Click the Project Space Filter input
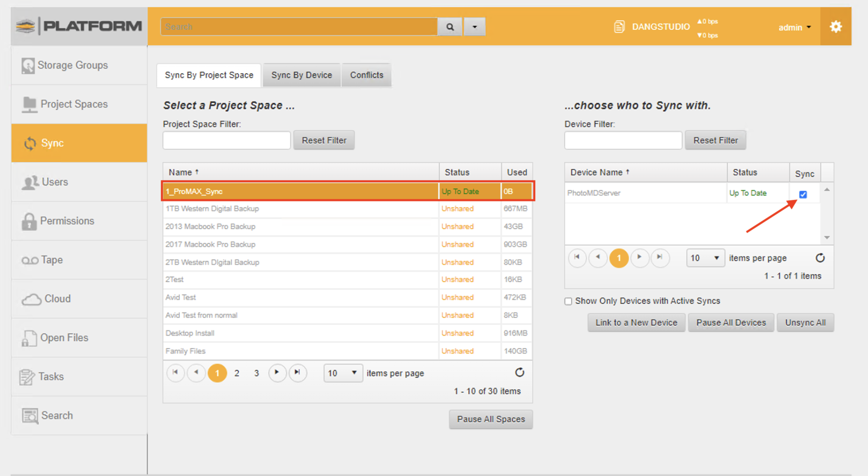Screen dimensions: 868x476 pyautogui.click(x=226, y=140)
